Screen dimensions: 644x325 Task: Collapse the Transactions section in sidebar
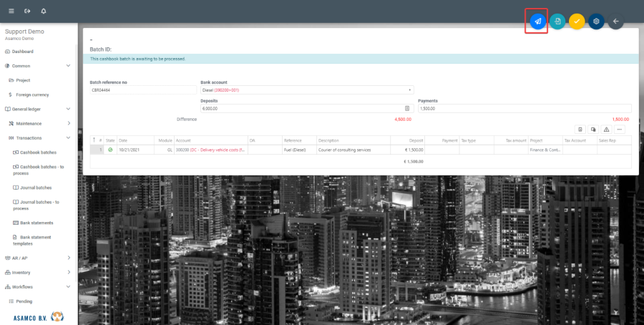tap(69, 138)
